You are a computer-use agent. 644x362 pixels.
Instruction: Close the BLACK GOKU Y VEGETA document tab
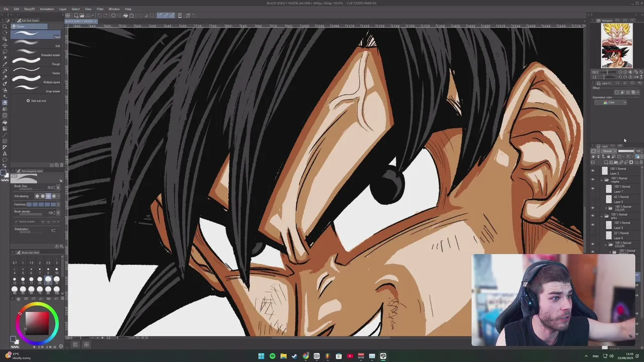coord(95,22)
